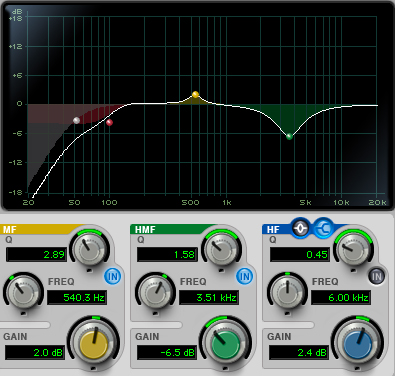Image resolution: width=395 pixels, height=376 pixels.
Task: Click the MF Q value field 2.89
Action: [x=36, y=255]
